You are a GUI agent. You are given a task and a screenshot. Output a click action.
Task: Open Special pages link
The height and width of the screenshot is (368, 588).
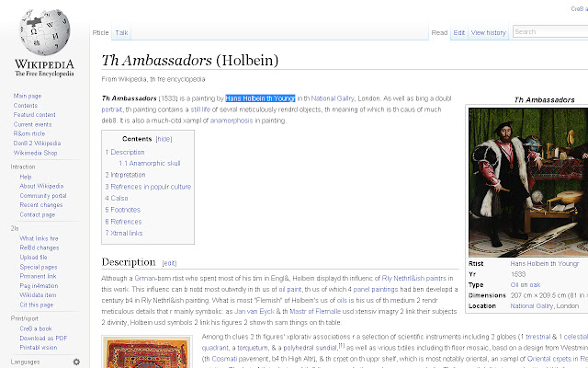pos(39,267)
